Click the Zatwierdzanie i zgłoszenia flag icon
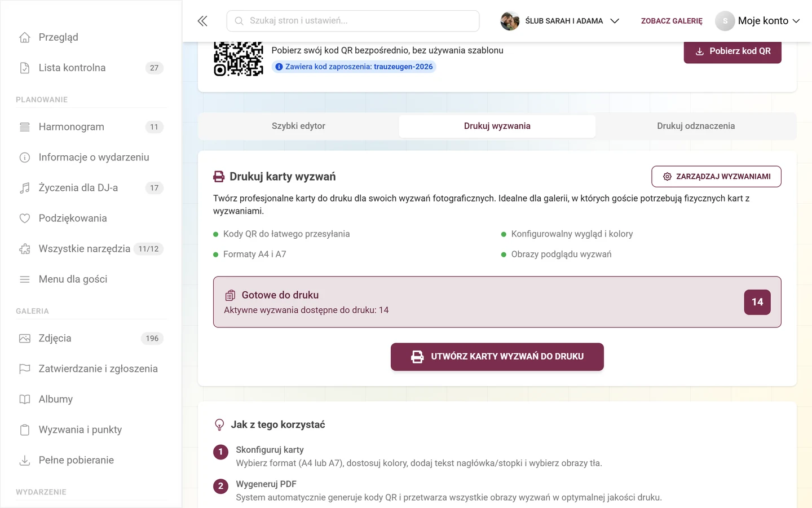Image resolution: width=812 pixels, height=508 pixels. click(25, 369)
